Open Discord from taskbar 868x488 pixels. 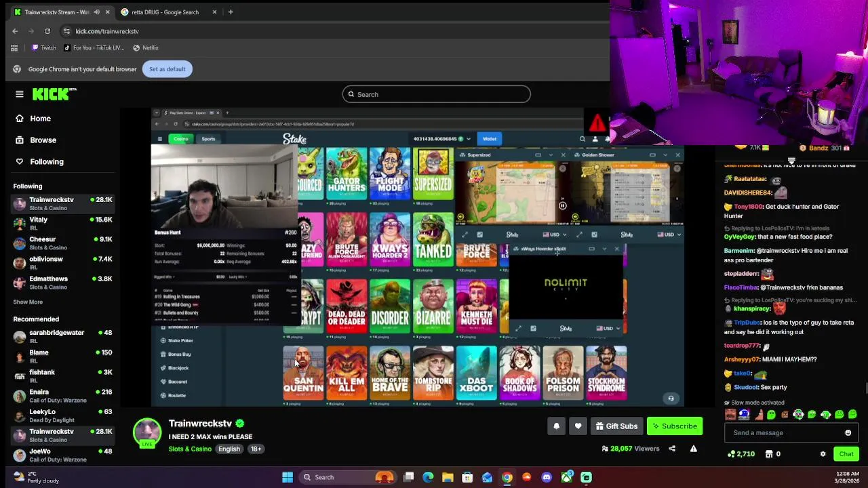tap(547, 477)
